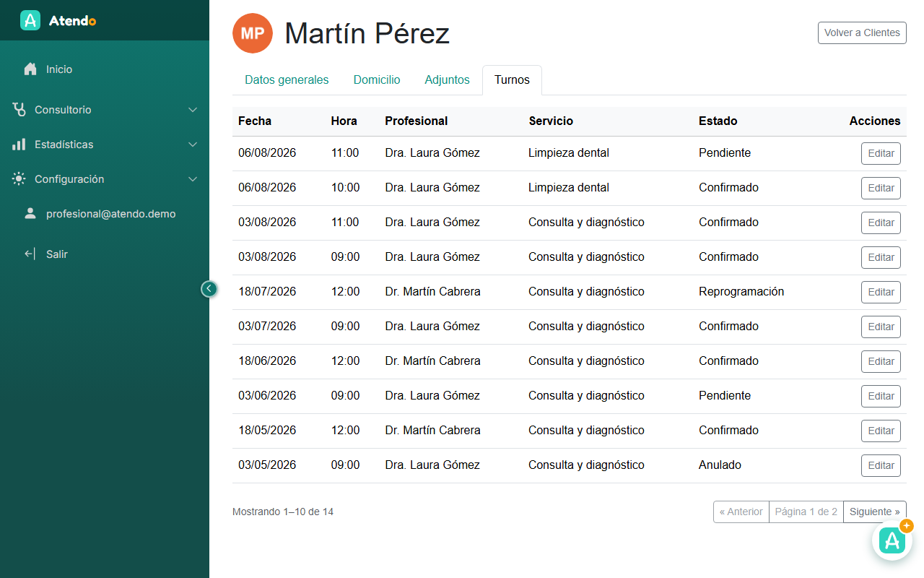Screen dimensions: 924x578
Task: Open the Domicilio tab
Action: point(377,80)
